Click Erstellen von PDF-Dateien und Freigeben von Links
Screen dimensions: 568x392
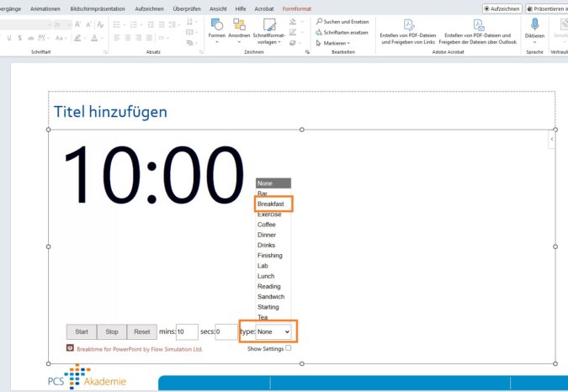click(408, 32)
